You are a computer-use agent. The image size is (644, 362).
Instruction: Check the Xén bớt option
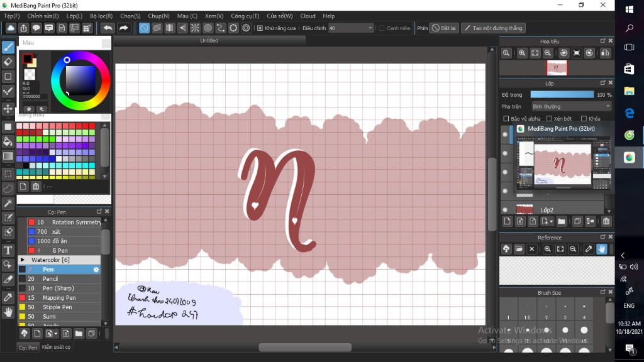pos(548,119)
